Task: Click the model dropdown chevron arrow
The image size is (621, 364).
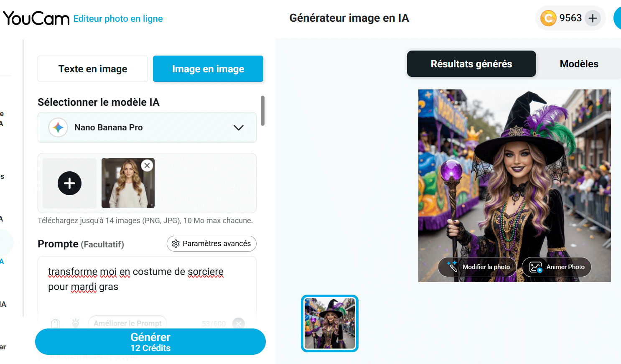Action: click(239, 127)
